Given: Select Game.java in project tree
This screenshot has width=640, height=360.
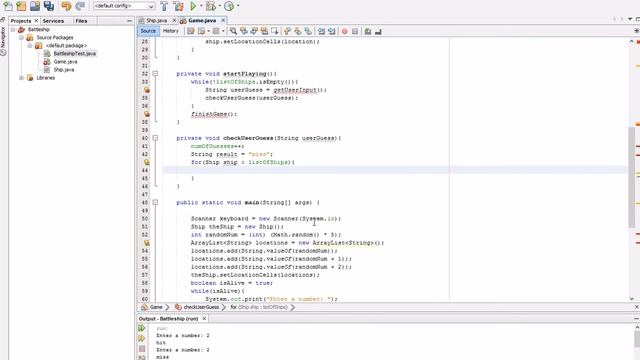Looking at the screenshot, I should tap(65, 62).
